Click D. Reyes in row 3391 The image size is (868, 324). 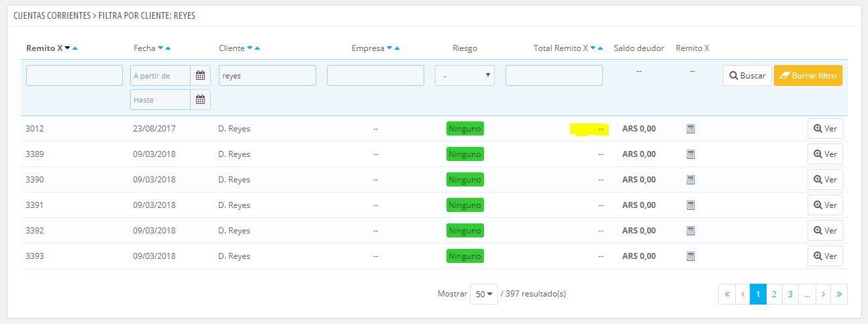[x=234, y=205]
